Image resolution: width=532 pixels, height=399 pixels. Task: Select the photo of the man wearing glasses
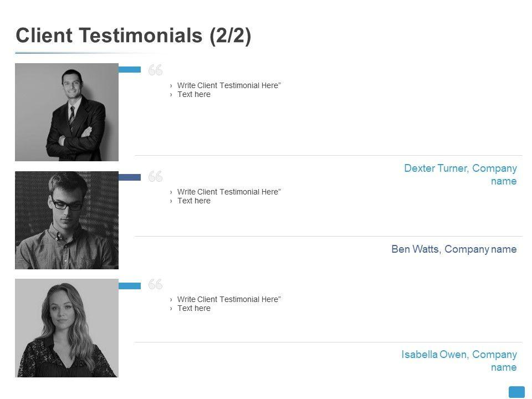66,220
